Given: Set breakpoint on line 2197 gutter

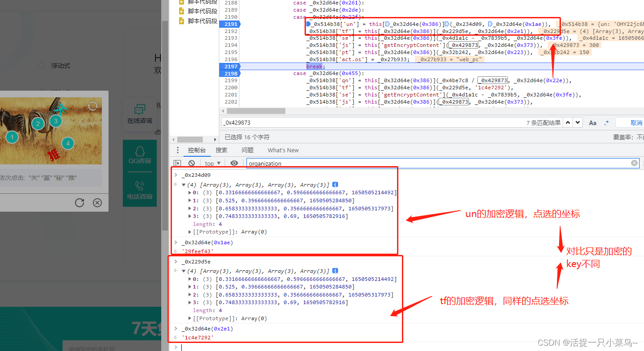Looking at the screenshot, I should pyautogui.click(x=230, y=67).
